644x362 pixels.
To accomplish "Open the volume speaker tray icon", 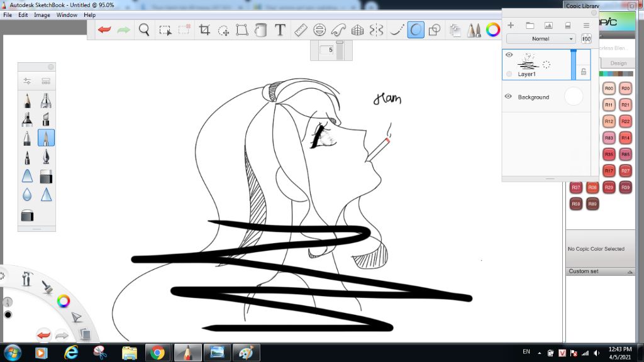I will pos(597,353).
